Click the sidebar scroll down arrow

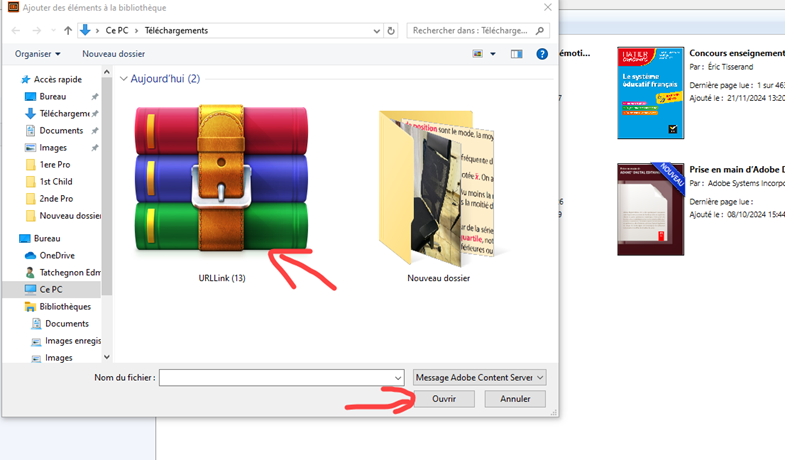tap(107, 357)
